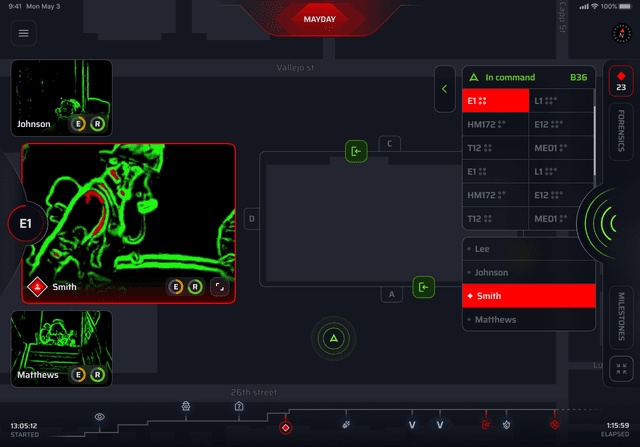Collapse the unit panel with left chevron
The image size is (640, 447).
[445, 90]
